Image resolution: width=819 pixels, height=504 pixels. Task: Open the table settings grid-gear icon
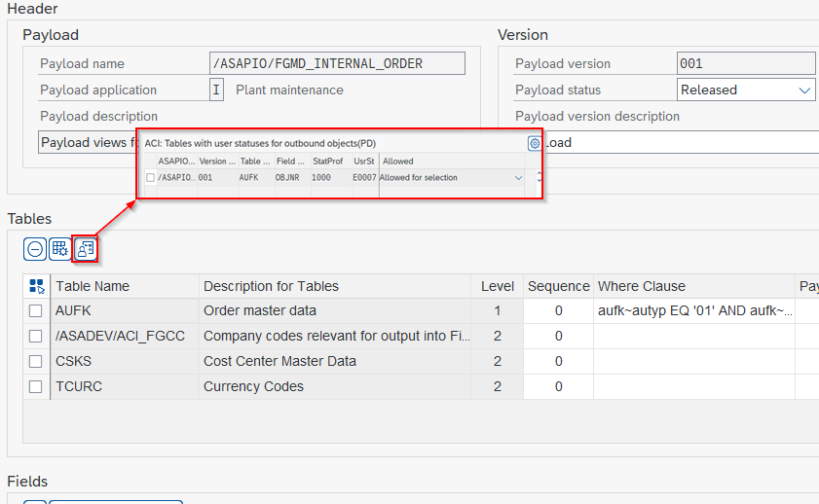click(60, 249)
